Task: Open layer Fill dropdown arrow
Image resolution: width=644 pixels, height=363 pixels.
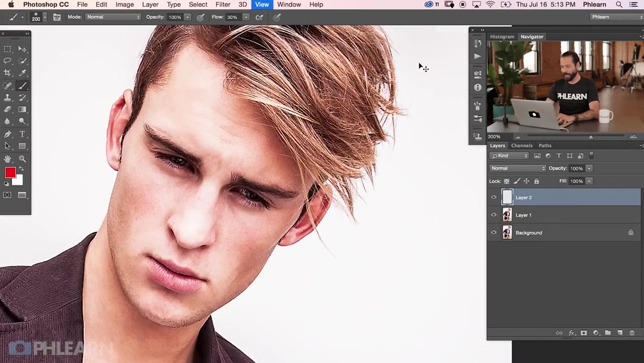Action: point(589,181)
